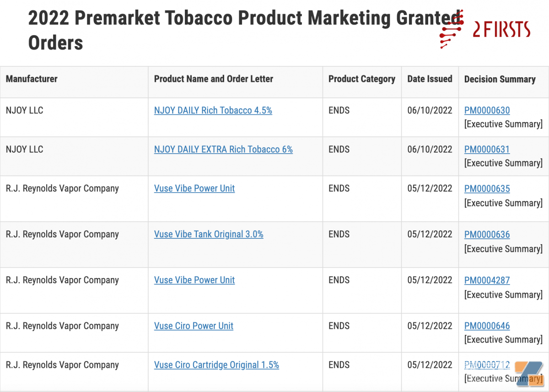Click the 2FIRSTS brand name text
The width and height of the screenshot is (549, 392).
501,30
